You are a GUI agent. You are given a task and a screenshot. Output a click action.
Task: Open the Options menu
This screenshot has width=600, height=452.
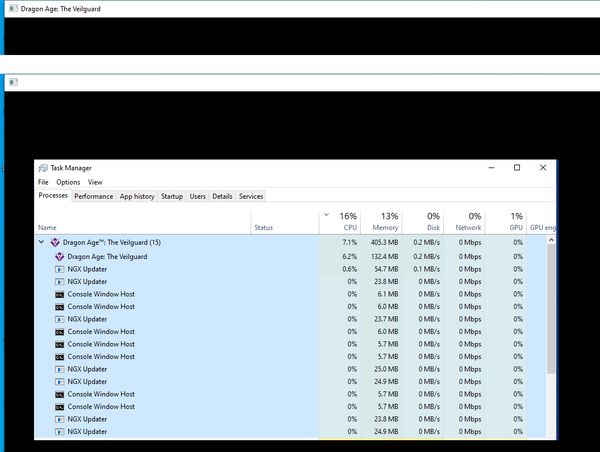pyautogui.click(x=68, y=183)
